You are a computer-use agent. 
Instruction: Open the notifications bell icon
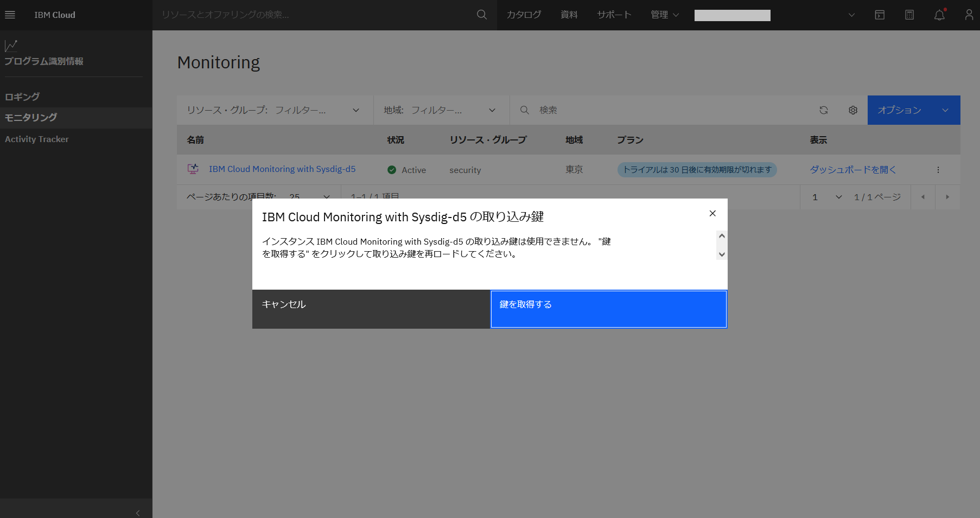pos(939,15)
